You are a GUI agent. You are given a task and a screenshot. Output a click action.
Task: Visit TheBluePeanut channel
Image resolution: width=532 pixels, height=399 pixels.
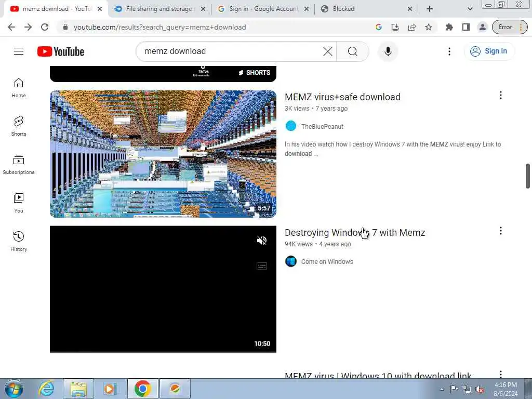[x=322, y=127]
